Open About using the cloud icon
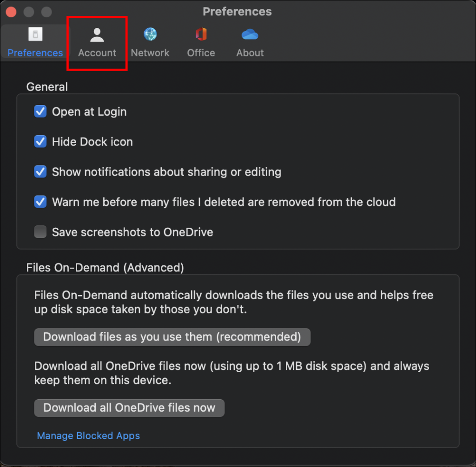 coord(250,34)
